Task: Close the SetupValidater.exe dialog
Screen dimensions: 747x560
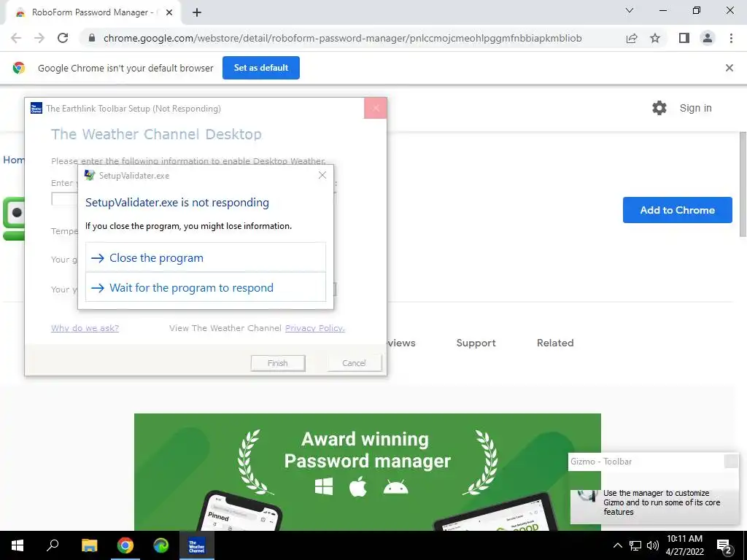Action: pyautogui.click(x=322, y=175)
